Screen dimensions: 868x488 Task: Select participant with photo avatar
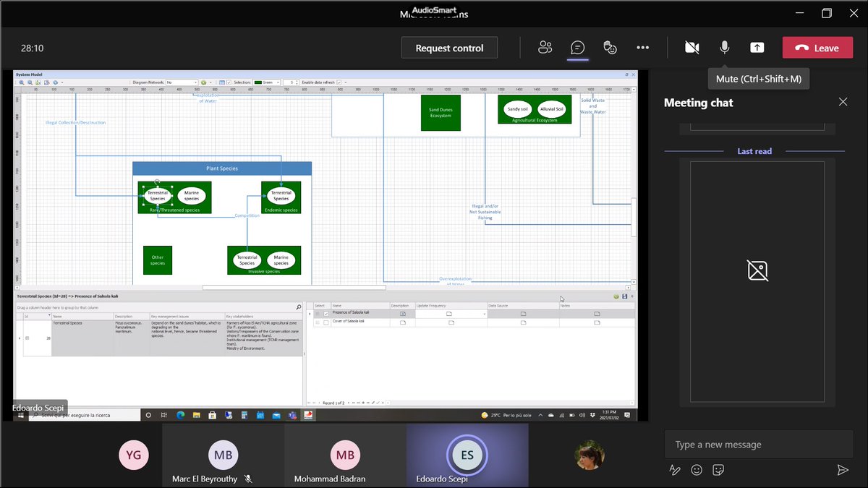coord(590,455)
